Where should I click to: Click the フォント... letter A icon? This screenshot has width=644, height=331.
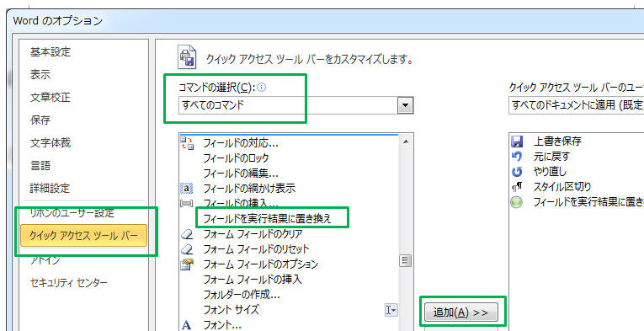186,325
